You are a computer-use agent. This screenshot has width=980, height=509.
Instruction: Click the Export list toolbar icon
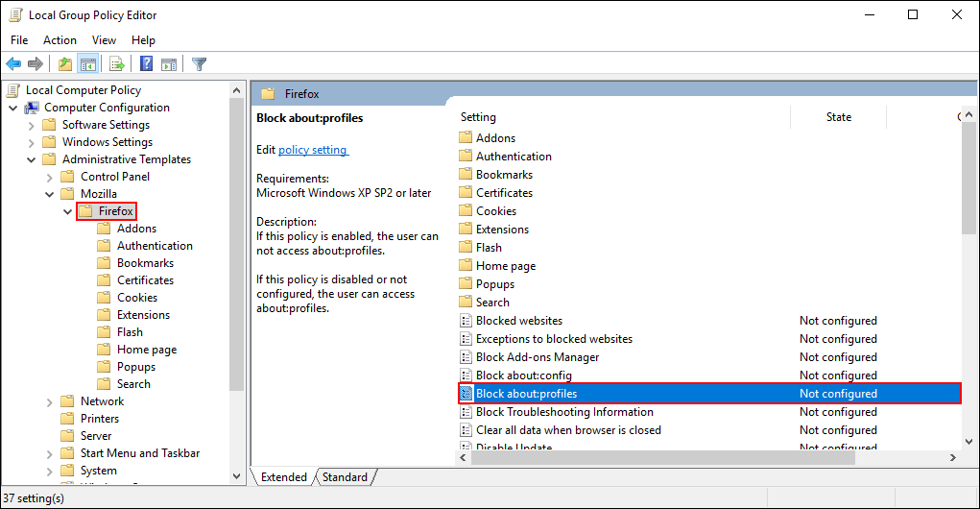click(116, 63)
